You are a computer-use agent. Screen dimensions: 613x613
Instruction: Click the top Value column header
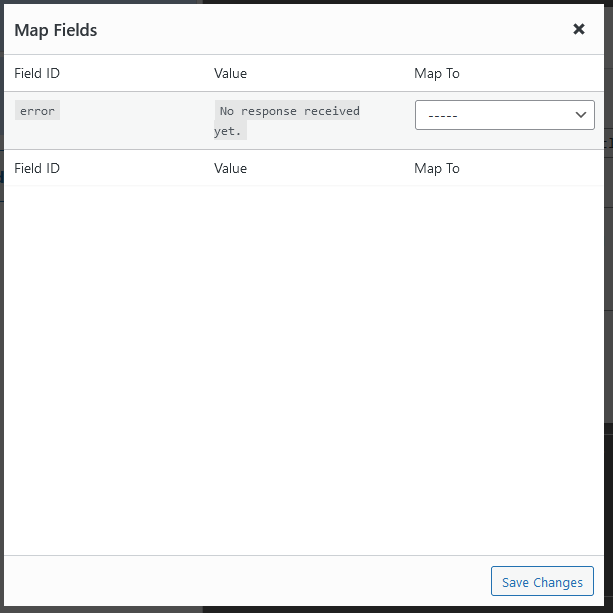click(230, 73)
